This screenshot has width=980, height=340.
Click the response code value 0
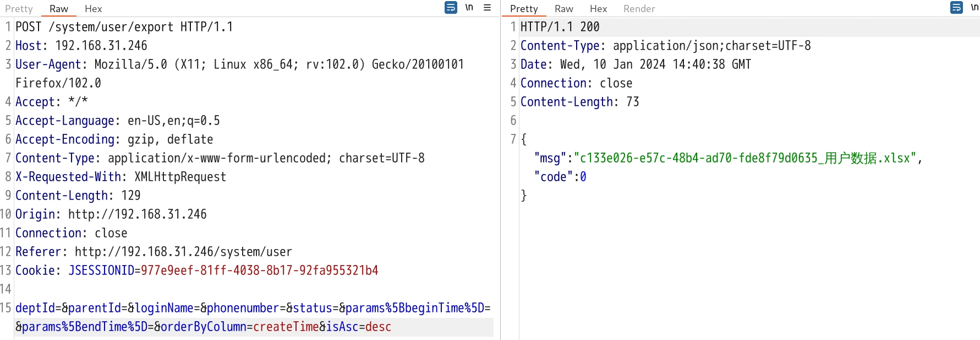(583, 177)
